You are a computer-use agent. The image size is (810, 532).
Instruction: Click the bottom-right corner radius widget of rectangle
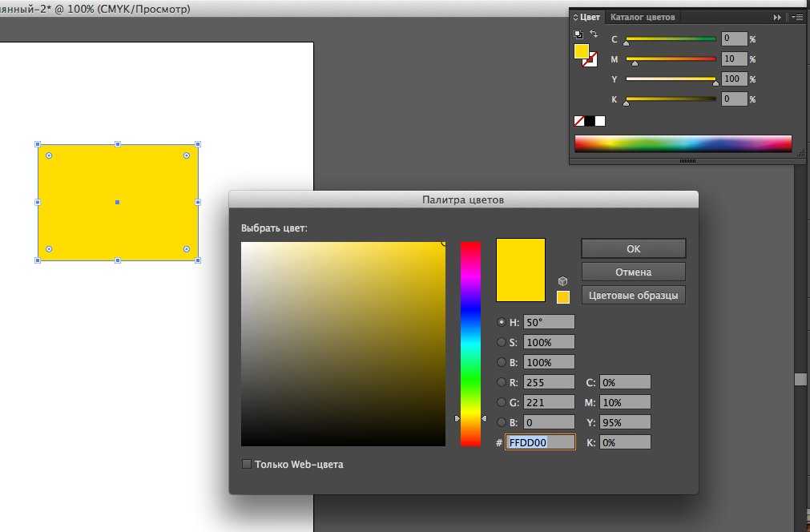pos(187,249)
